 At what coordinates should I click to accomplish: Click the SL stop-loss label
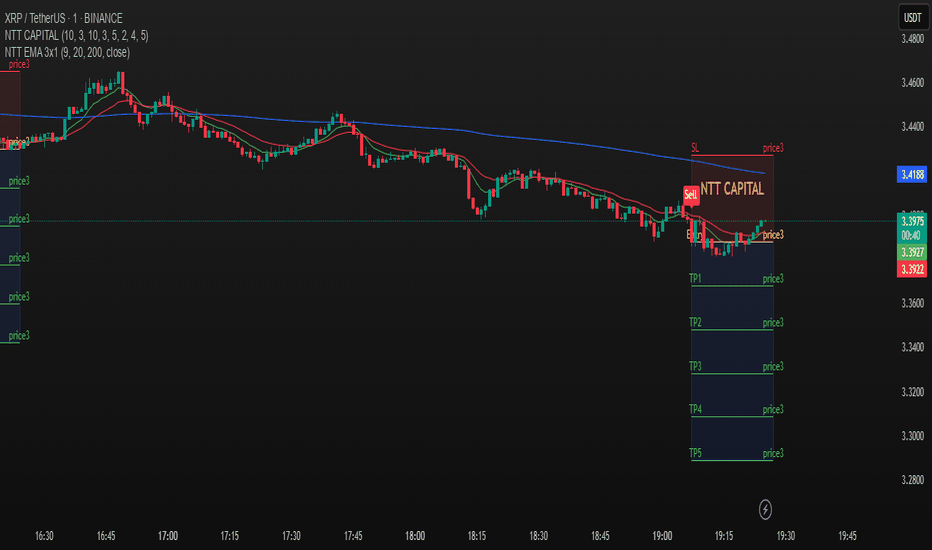tap(695, 147)
